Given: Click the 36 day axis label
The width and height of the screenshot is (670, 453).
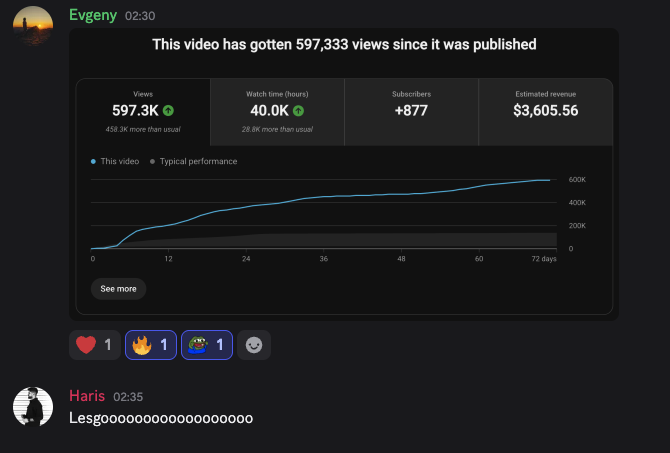Looking at the screenshot, I should [x=323, y=259].
